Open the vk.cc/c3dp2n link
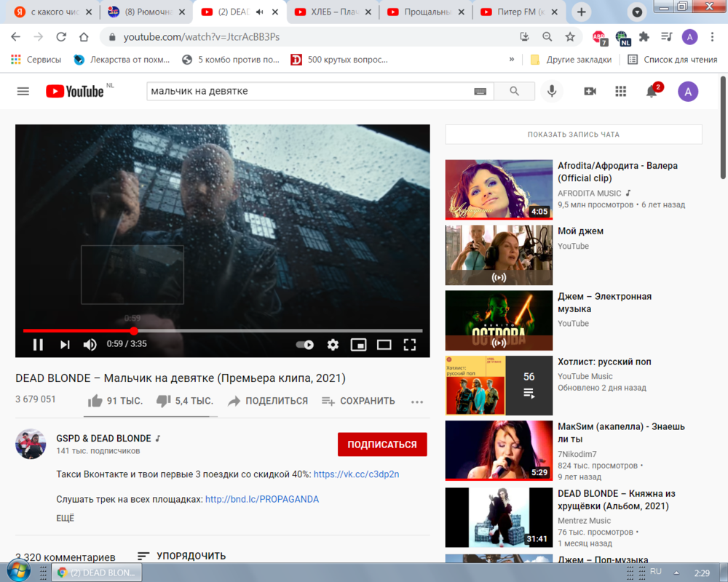This screenshot has width=728, height=582. pos(356,474)
